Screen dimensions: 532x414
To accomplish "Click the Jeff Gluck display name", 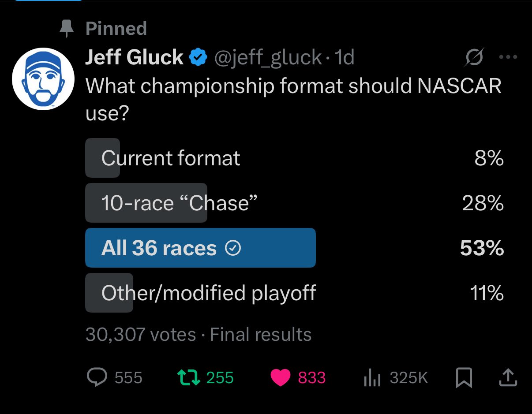I will click(x=134, y=57).
